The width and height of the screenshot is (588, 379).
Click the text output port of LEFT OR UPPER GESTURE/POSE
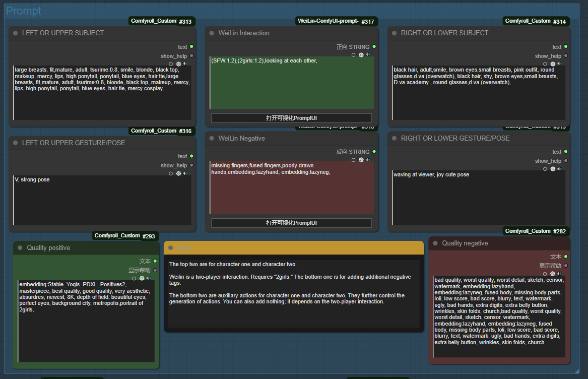pos(191,156)
